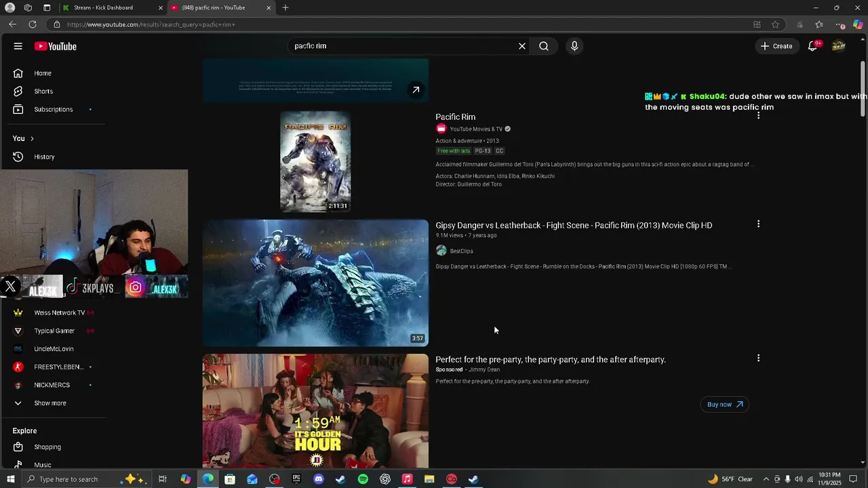
Task: Click the external link arrow on top ad banner
Action: pos(416,90)
